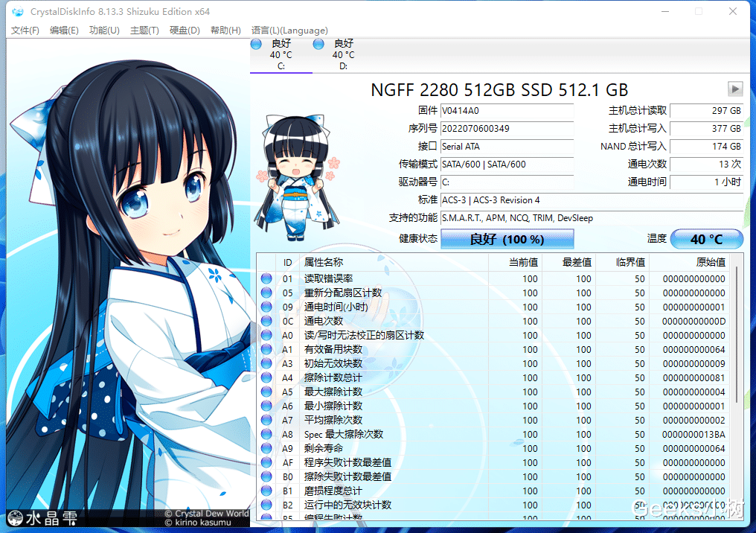This screenshot has height=533, width=756.
Task: Click status orb of row A0
Action: [x=266, y=335]
